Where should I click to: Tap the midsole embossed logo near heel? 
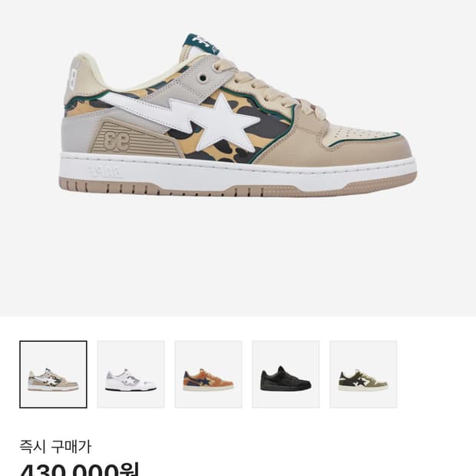tap(104, 172)
